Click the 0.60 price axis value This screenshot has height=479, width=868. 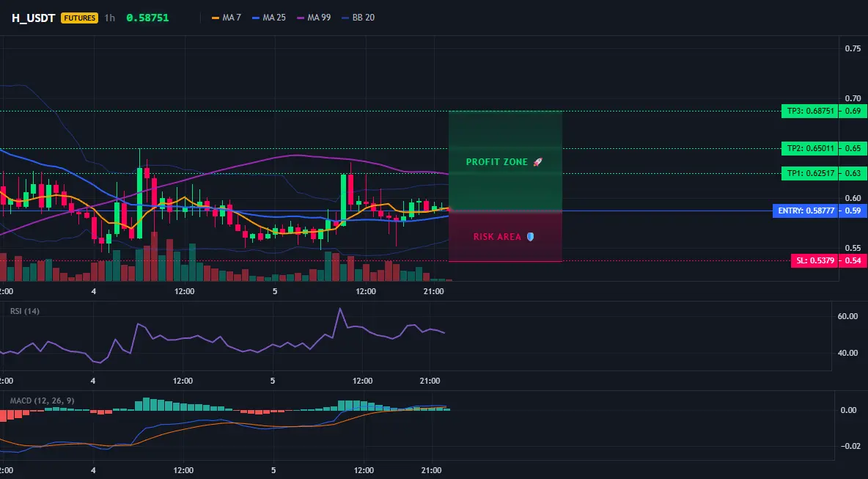pyautogui.click(x=853, y=198)
